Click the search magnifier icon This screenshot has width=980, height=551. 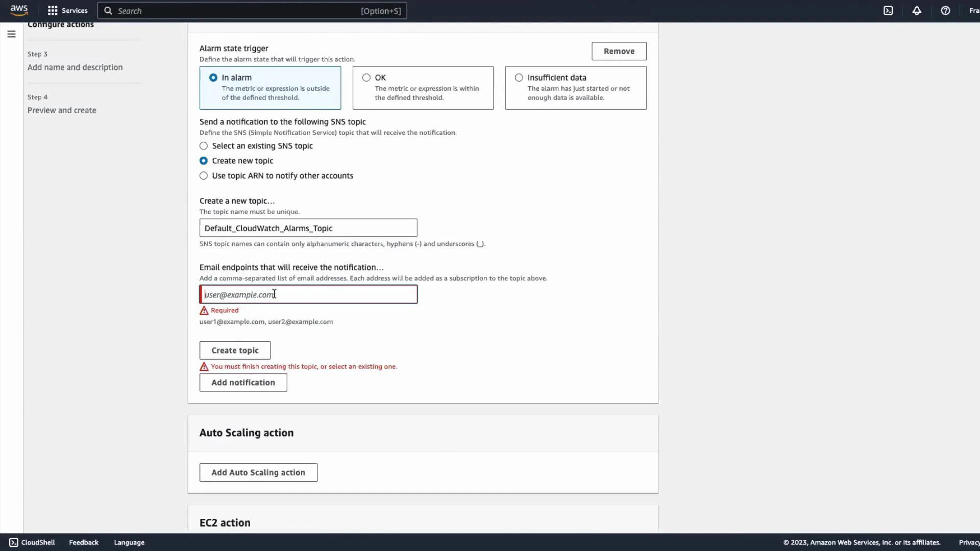pyautogui.click(x=108, y=10)
